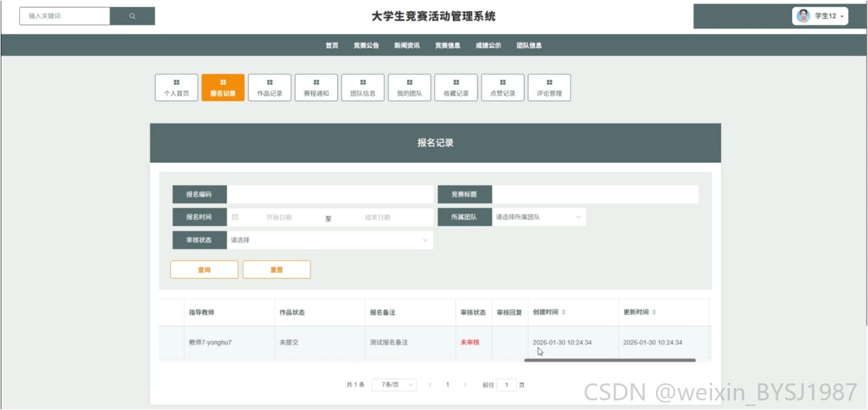The width and height of the screenshot is (868, 410).
Task: Sort by 更新时间 column arrows
Action: point(654,312)
